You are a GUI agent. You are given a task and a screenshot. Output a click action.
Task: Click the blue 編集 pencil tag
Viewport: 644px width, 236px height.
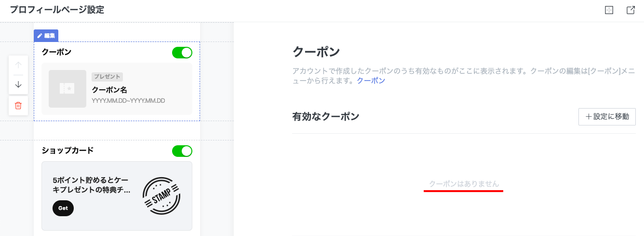click(46, 36)
